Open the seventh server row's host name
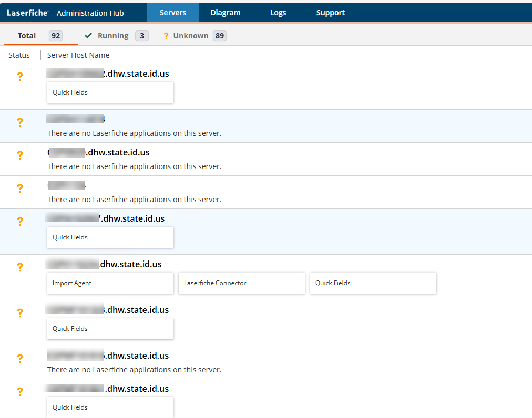Viewport: 532px width, 418px height. coord(107,310)
